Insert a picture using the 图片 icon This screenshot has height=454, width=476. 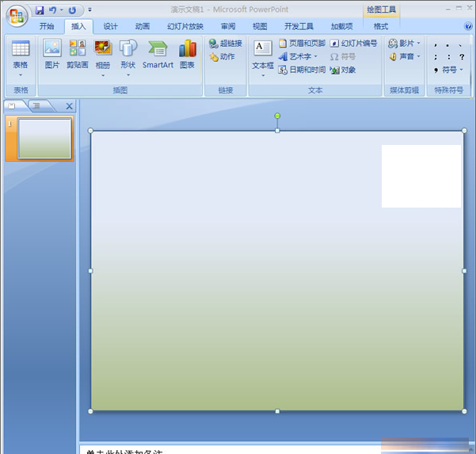(x=52, y=54)
